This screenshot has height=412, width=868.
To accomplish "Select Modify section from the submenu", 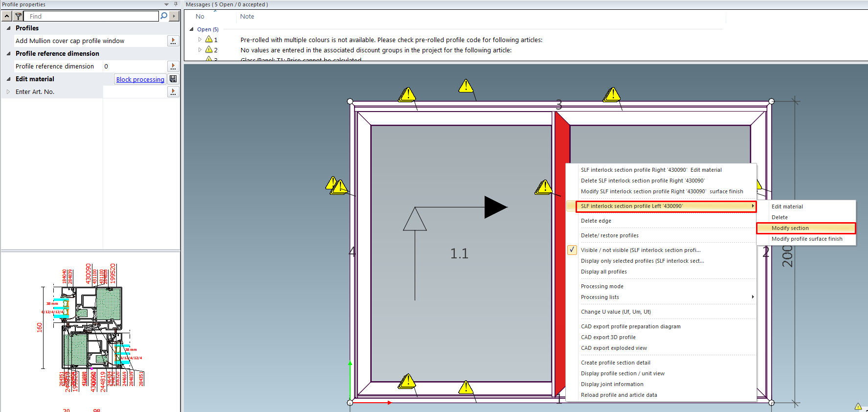I will 790,228.
